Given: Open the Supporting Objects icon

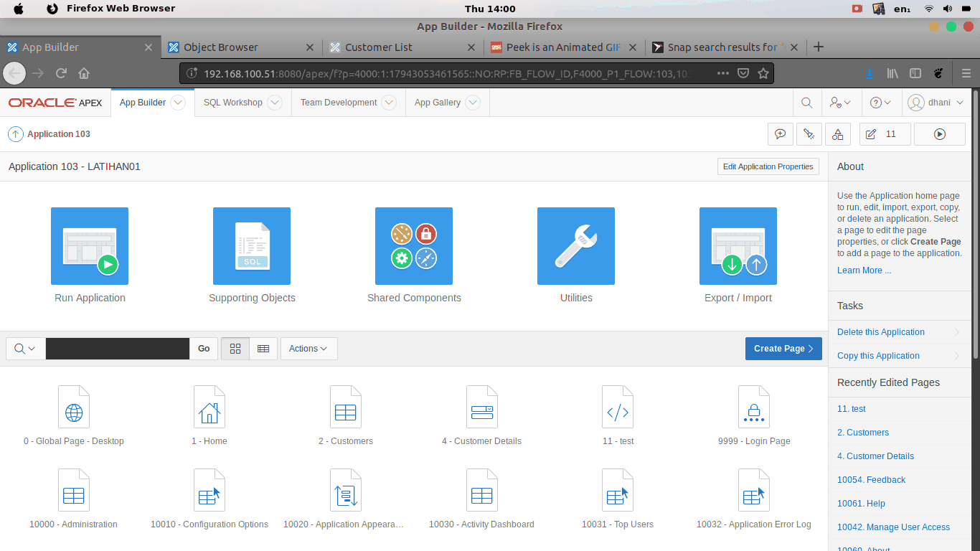Looking at the screenshot, I should pos(252,246).
